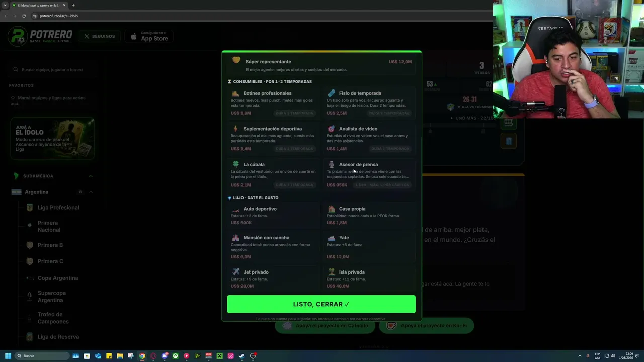Open site information icon in address bar

tap(35, 16)
